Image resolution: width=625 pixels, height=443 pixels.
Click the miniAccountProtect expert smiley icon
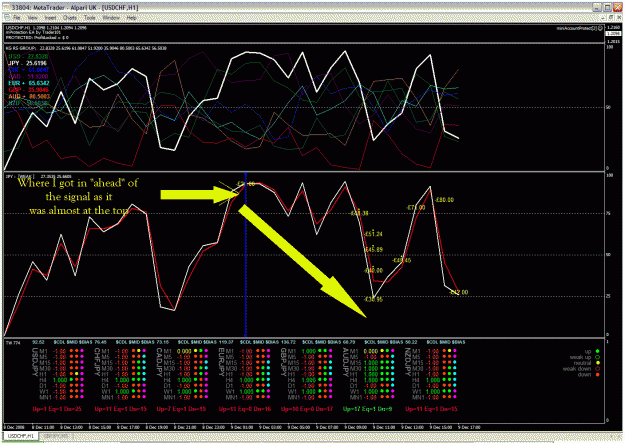600,28
